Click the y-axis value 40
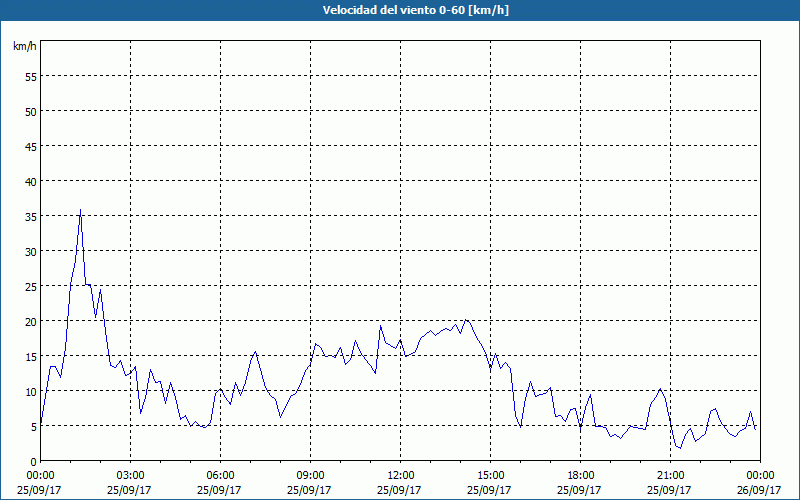This screenshot has width=800, height=500. pyautogui.click(x=31, y=182)
